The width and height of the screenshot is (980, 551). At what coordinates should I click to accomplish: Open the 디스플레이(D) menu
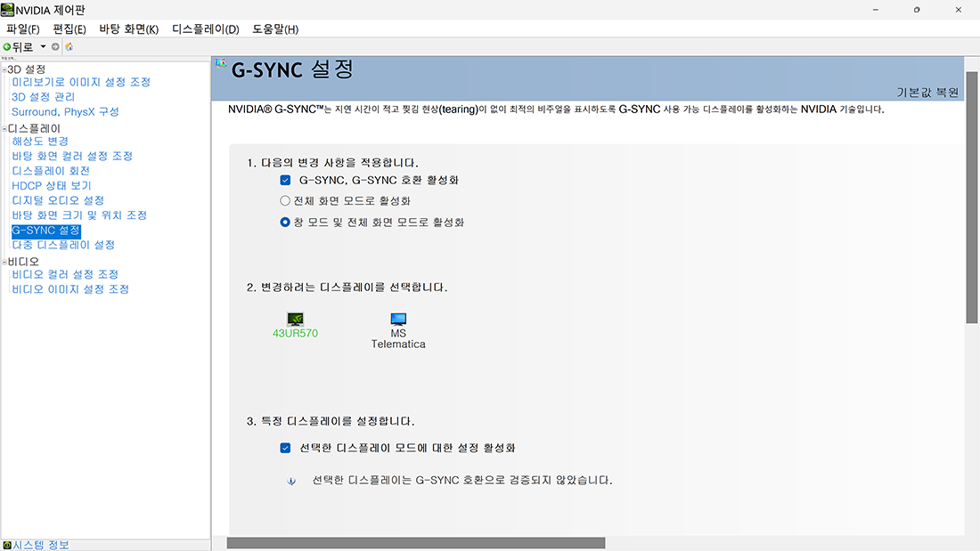click(x=206, y=29)
